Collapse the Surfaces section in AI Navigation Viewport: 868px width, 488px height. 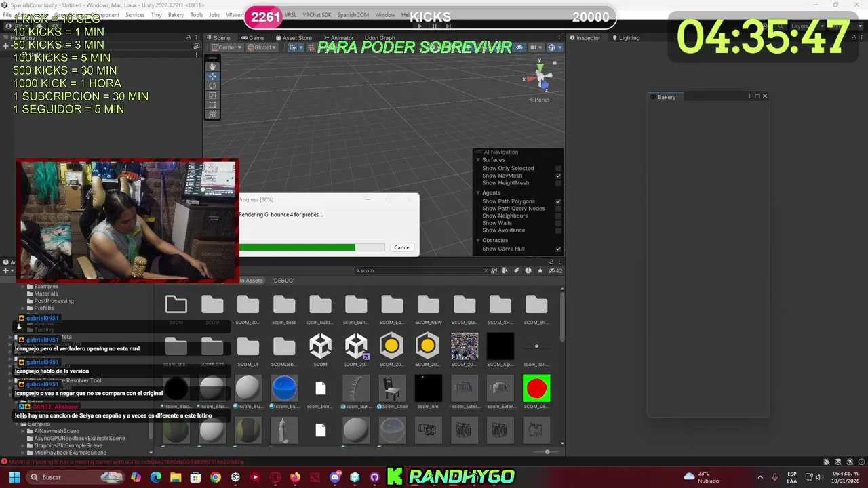click(478, 160)
